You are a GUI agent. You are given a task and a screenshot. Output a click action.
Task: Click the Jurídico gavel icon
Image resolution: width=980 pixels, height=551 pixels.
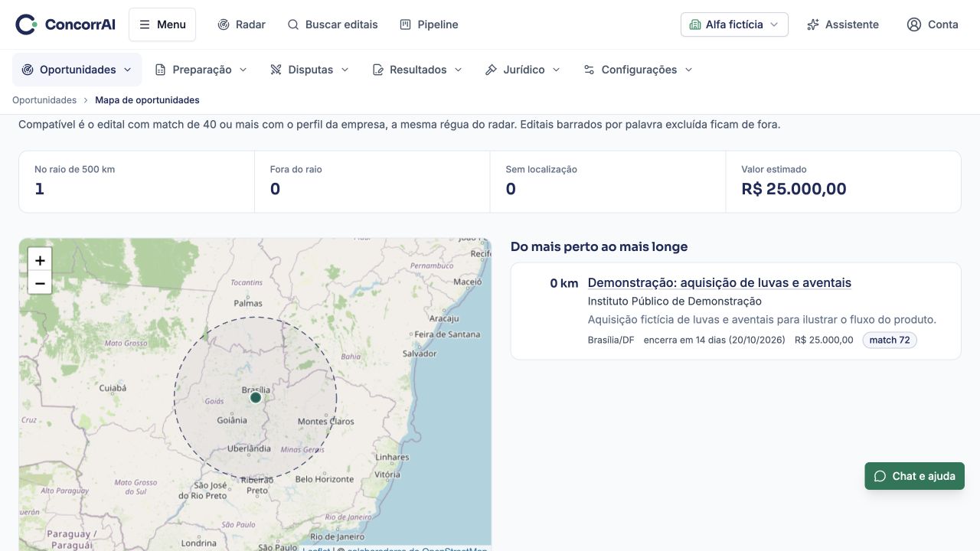click(x=492, y=70)
